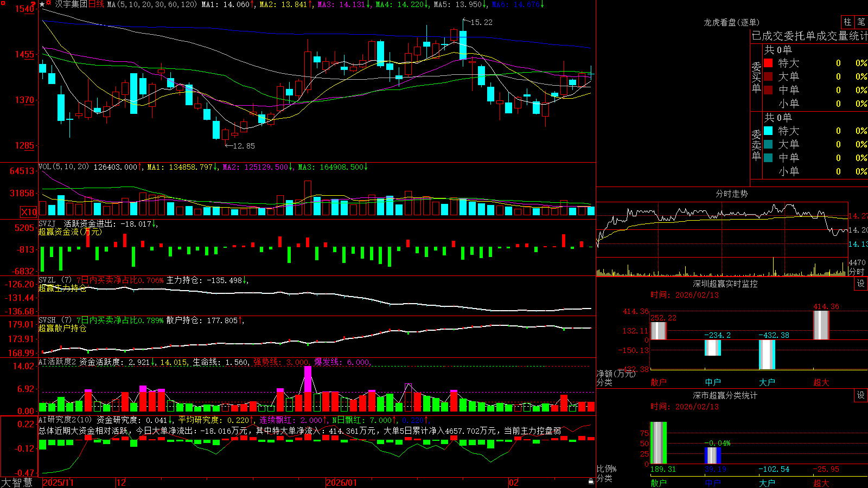Viewport: 868px width, 488px height.
Task: Click the 爆发线: 6.000 label
Action: [342, 362]
